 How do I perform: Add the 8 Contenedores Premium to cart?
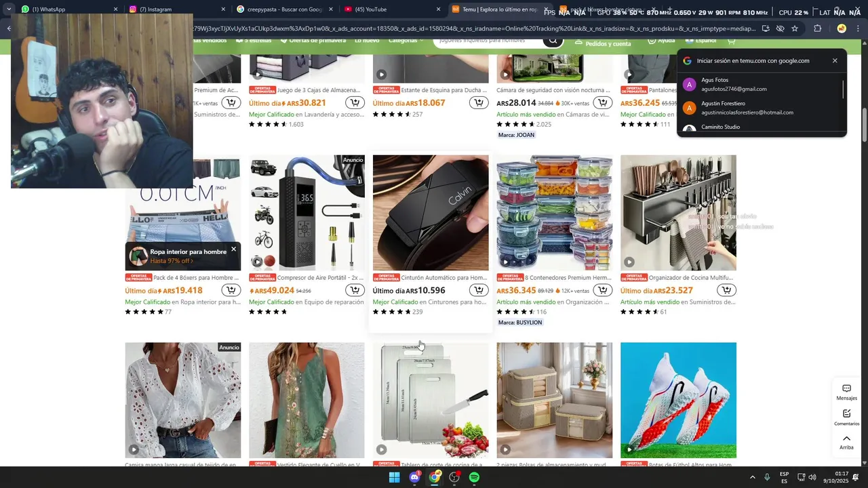click(602, 290)
